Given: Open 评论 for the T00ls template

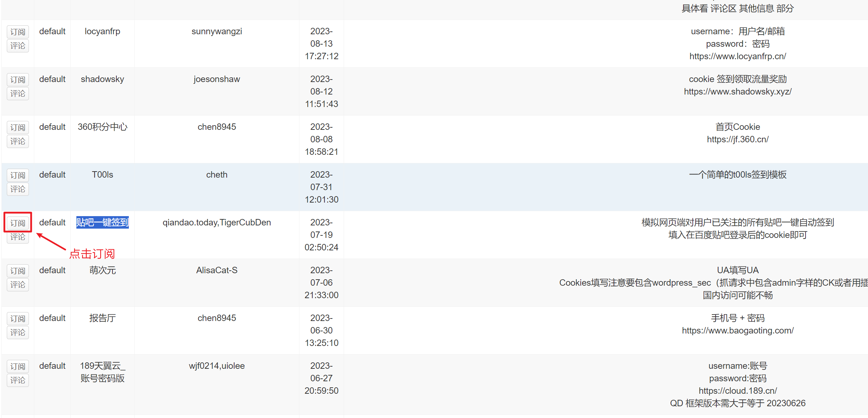Looking at the screenshot, I should [17, 189].
